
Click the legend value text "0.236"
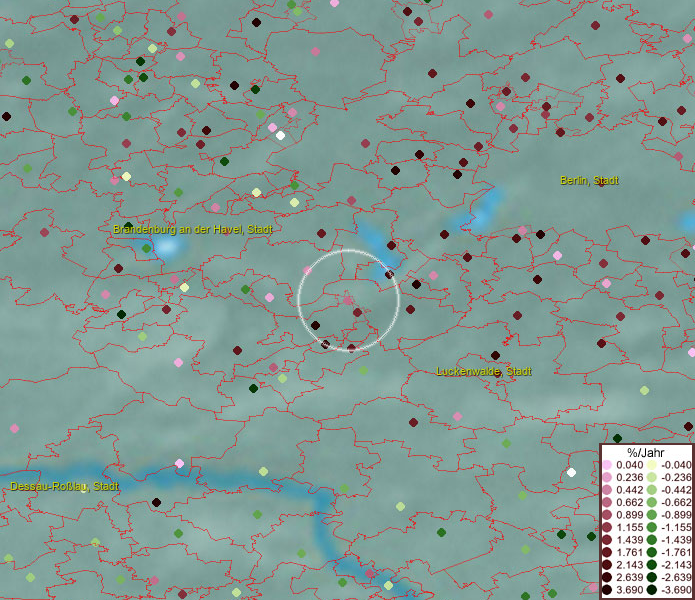629,477
